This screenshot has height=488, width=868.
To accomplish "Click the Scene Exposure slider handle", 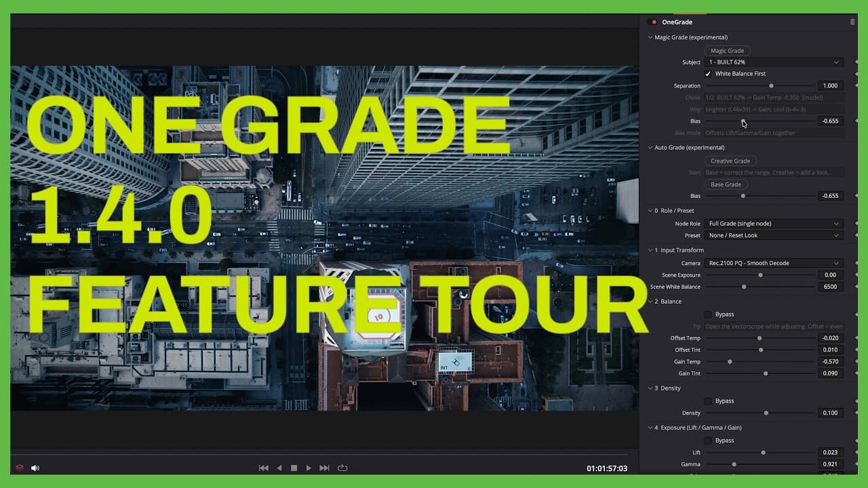I will coord(760,275).
